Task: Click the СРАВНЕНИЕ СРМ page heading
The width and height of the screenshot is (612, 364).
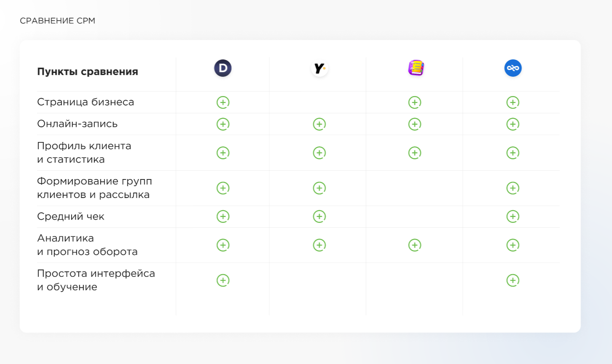Action: click(58, 21)
